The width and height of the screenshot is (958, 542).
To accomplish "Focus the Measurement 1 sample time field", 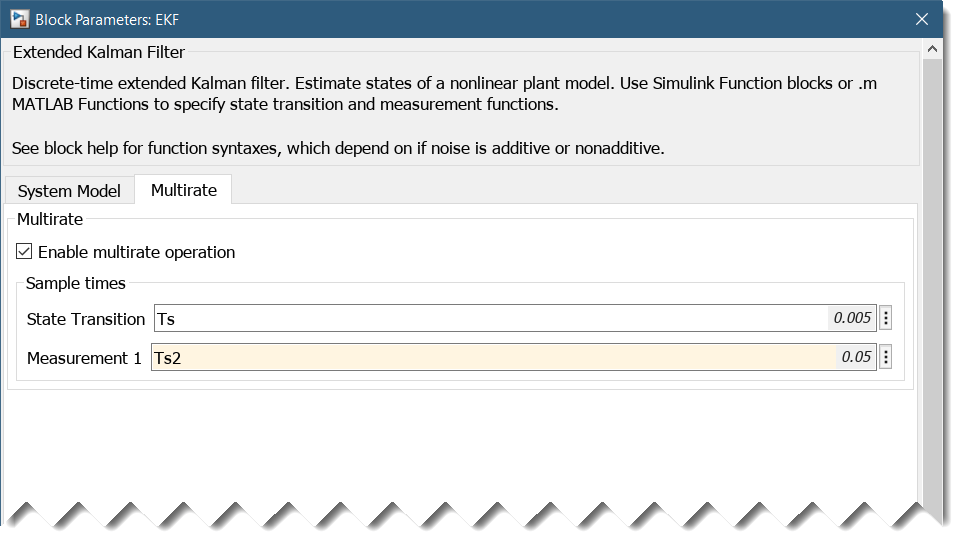I will tap(490, 358).
